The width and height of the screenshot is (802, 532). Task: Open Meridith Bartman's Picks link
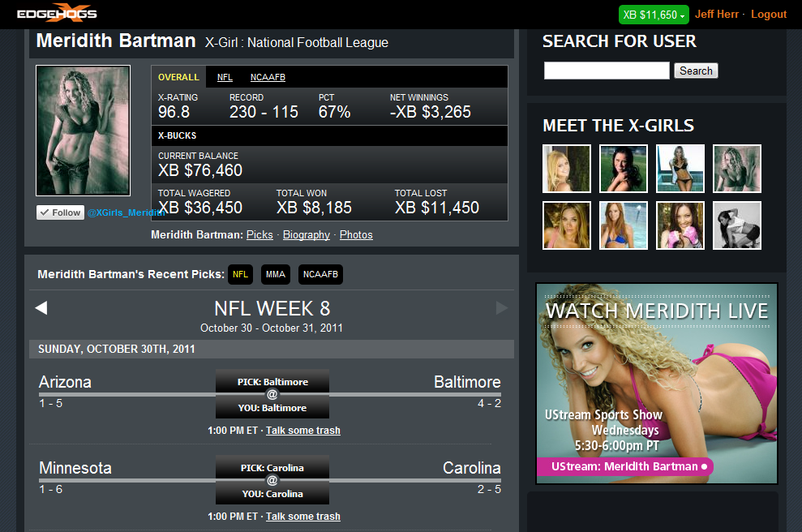(259, 235)
